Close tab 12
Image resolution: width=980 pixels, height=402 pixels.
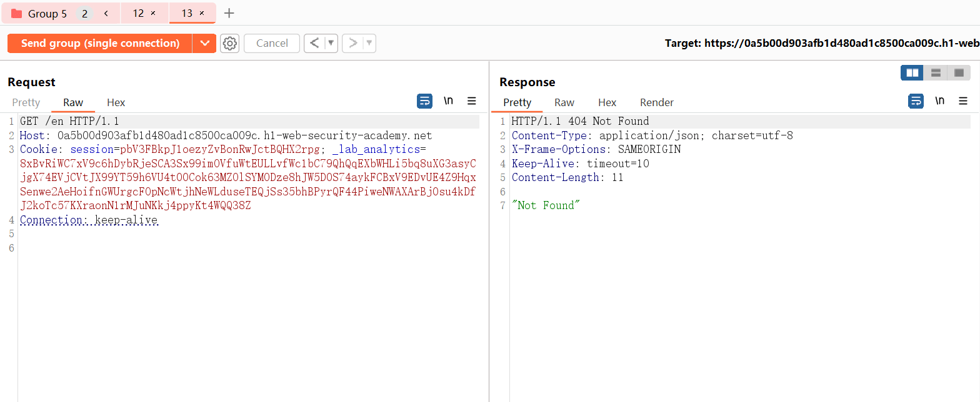(153, 13)
